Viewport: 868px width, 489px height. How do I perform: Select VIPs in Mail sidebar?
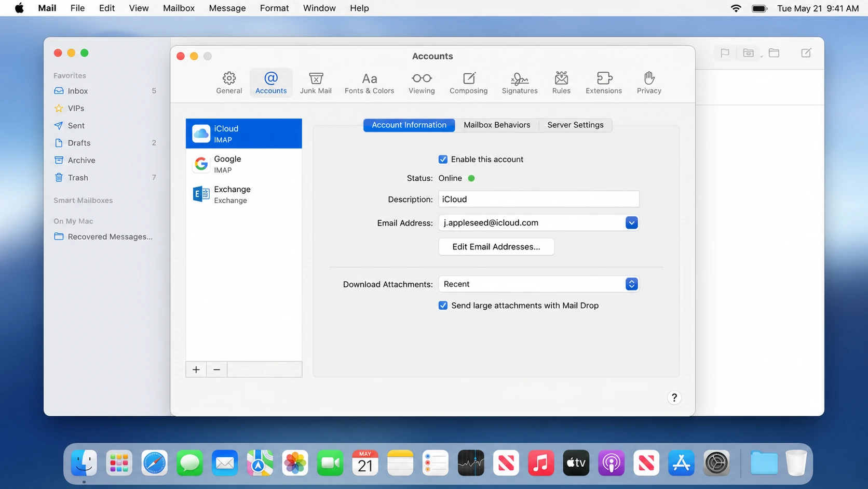105,108
